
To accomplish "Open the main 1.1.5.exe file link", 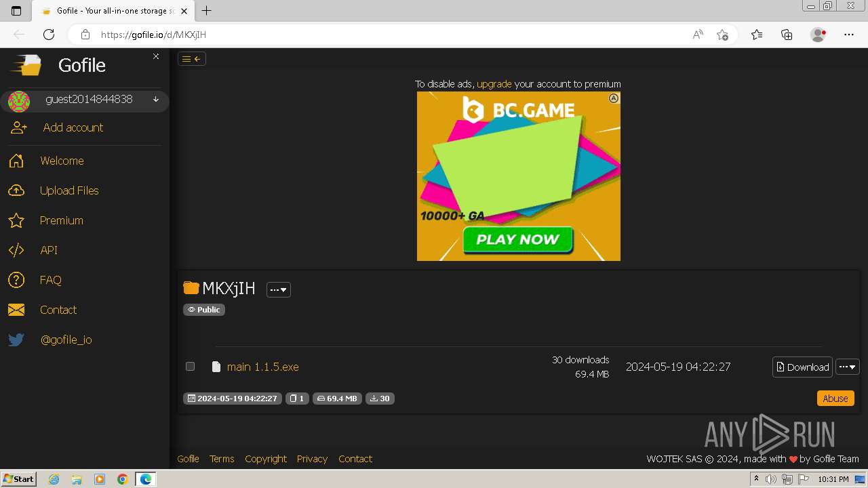I will click(263, 367).
